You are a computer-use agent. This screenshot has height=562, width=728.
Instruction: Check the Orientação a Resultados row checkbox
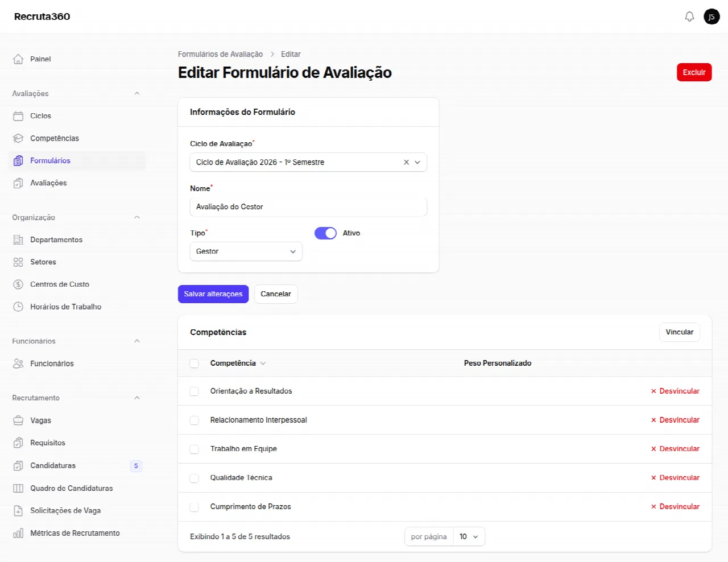click(x=195, y=391)
